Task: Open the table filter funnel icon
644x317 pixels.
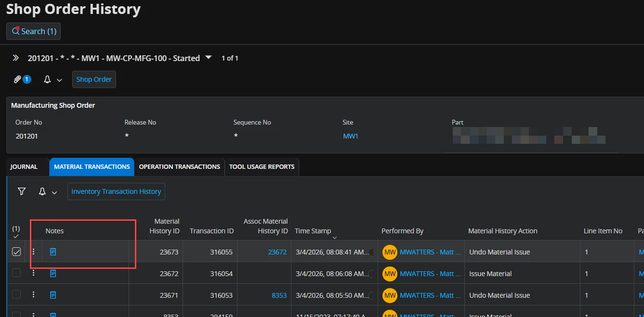Action: [x=22, y=191]
